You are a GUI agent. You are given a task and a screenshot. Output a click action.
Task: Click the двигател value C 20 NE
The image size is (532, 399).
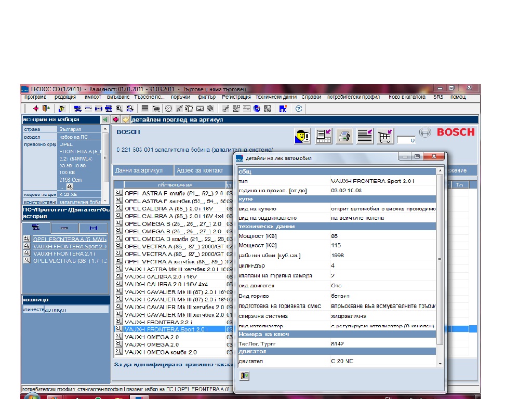point(342,361)
